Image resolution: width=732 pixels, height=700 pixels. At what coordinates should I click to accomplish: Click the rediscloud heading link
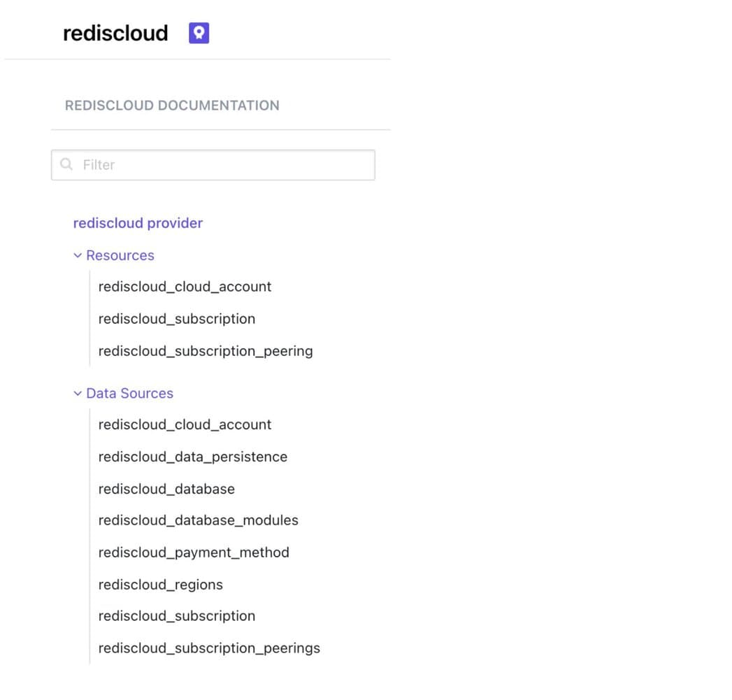coord(115,33)
